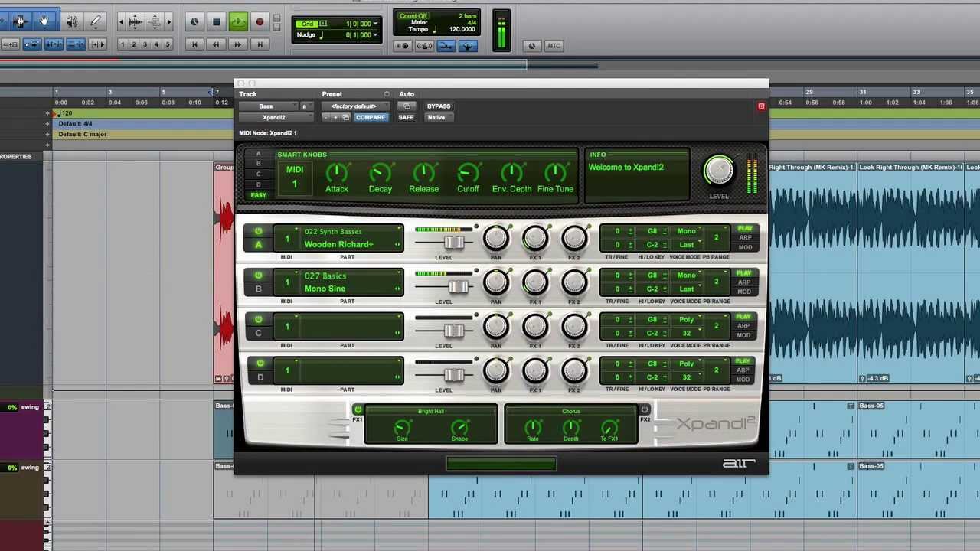Select Smart Knobs part C tab
The height and width of the screenshot is (551, 980).
(x=258, y=174)
